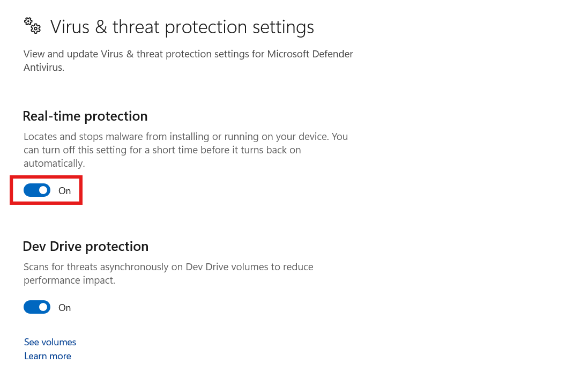The height and width of the screenshot is (385, 588).
Task: Click the knob of the Dev Drive switch
Action: click(43, 307)
